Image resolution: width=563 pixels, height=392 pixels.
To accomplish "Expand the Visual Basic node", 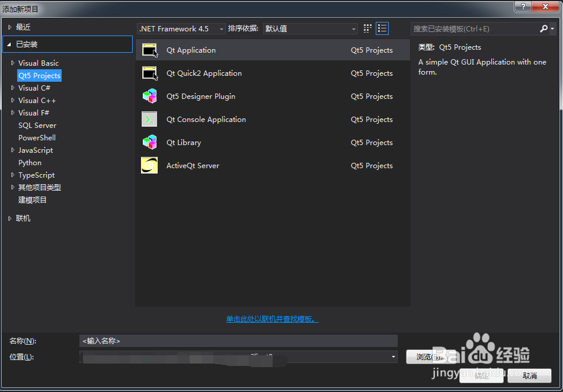I will (12, 63).
